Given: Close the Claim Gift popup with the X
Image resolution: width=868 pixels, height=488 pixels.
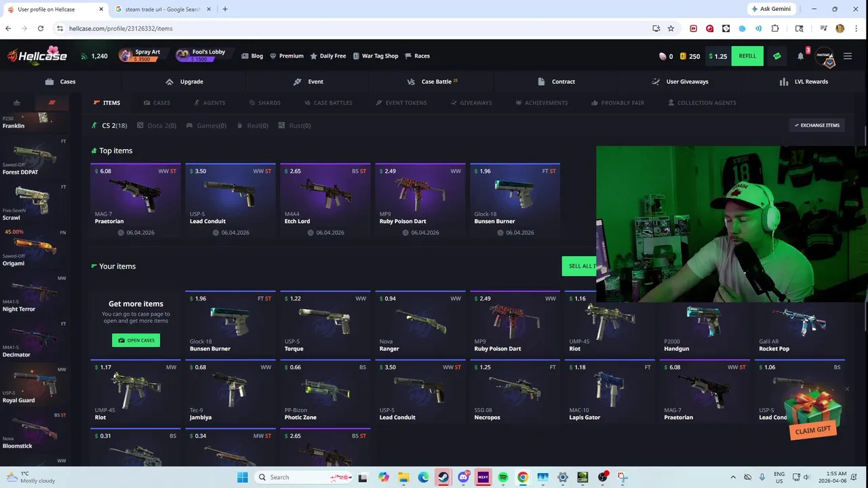Looking at the screenshot, I should coord(847,389).
